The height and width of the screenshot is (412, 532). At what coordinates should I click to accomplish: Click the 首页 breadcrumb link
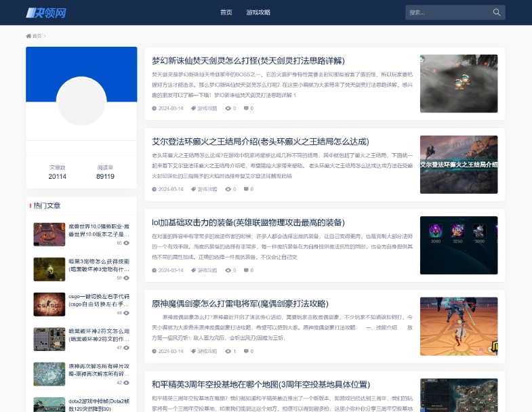(37, 36)
